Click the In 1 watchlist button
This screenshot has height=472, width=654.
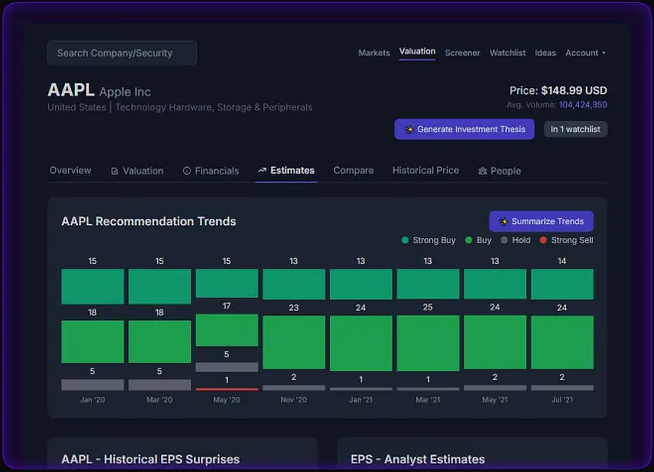tap(575, 129)
